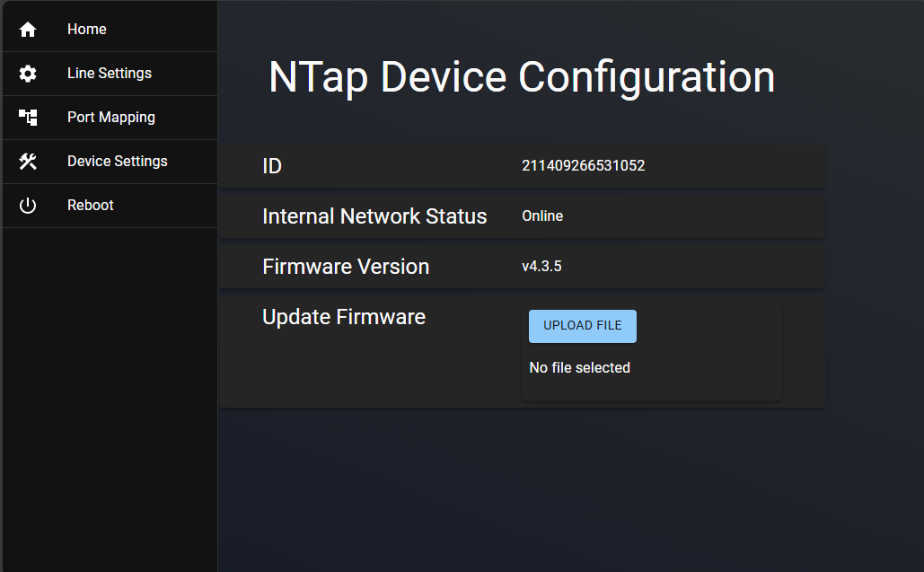Choose the Reboot text label
This screenshot has width=924, height=572.
click(x=90, y=206)
